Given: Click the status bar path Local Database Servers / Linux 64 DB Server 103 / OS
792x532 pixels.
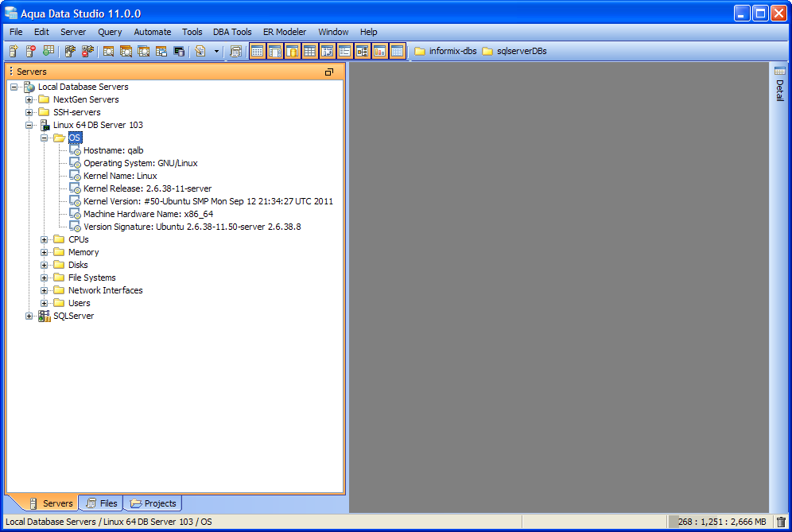Looking at the screenshot, I should [x=109, y=522].
